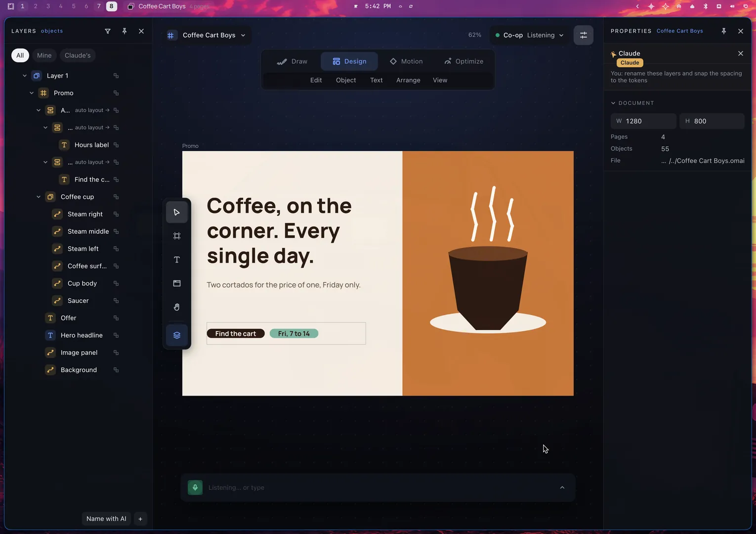
Task: Select the panel/window tool below Text tool
Action: [177, 283]
